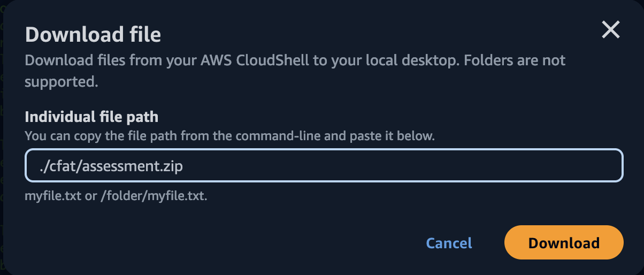Click "Folders are not" in the description

(x=515, y=60)
